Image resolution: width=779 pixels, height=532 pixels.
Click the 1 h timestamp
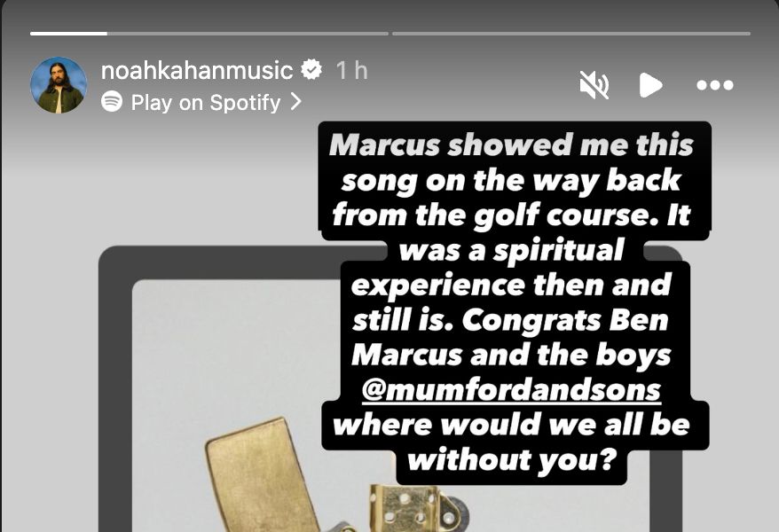(x=351, y=70)
